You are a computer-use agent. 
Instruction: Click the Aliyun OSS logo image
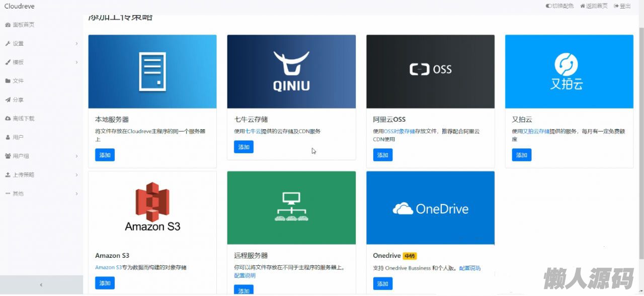coord(431,71)
